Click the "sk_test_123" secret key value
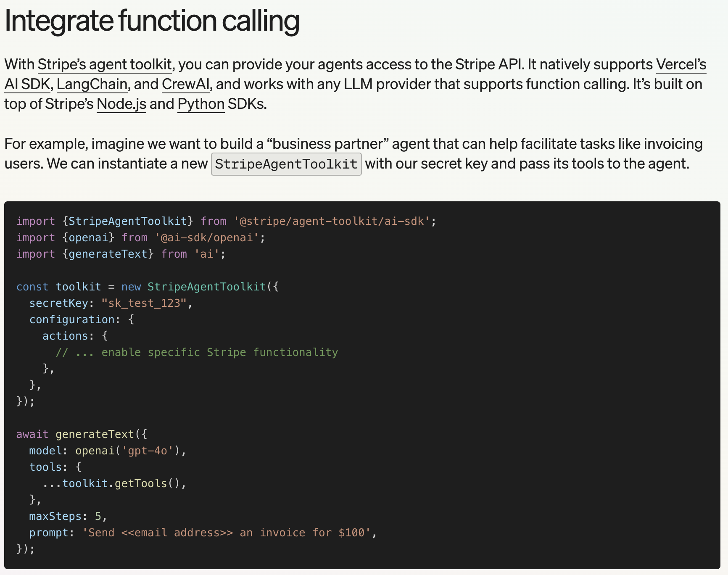Viewport: 728px width, 575px height. (x=144, y=303)
